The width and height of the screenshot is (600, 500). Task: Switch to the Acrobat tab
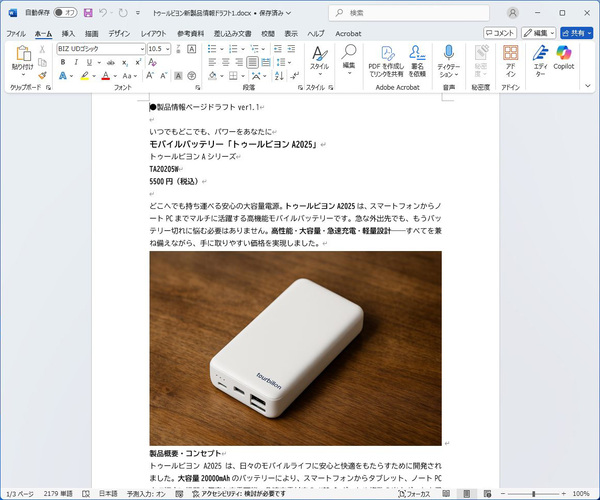348,33
